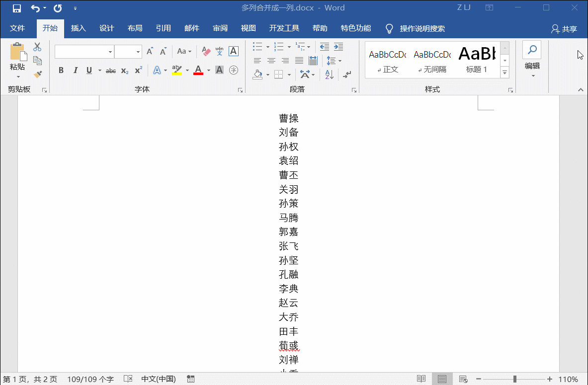The height and width of the screenshot is (385, 588).
Task: Select the 无间隔 style
Action: tap(432, 61)
